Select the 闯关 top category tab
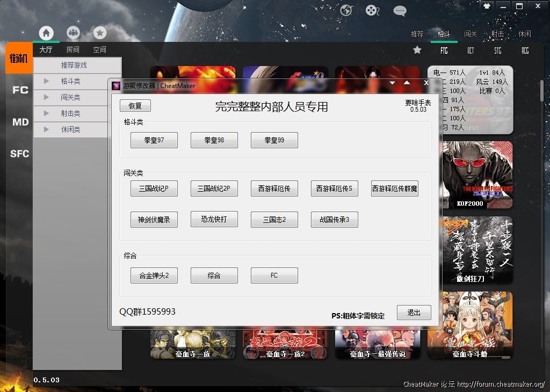 pos(471,34)
